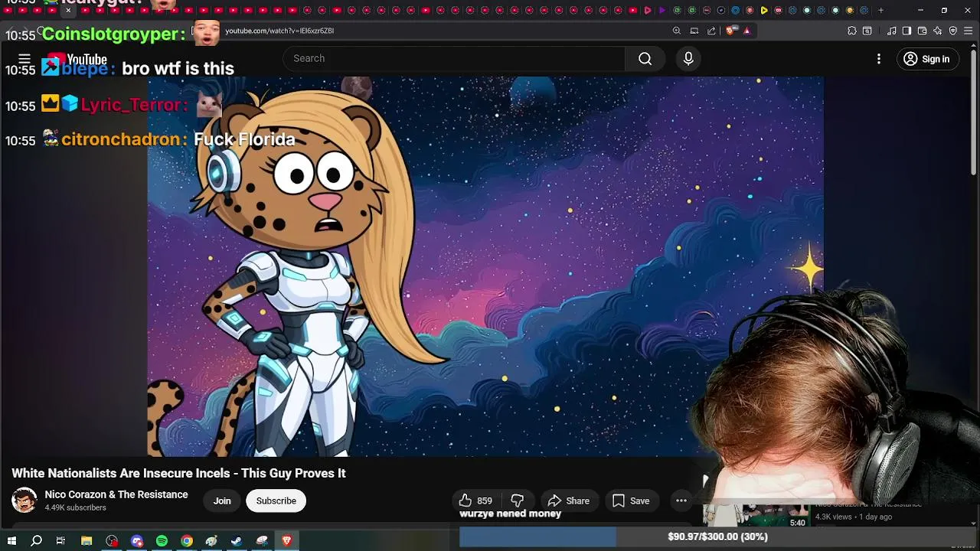Open the YouTube hamburger guide menu

(24, 59)
